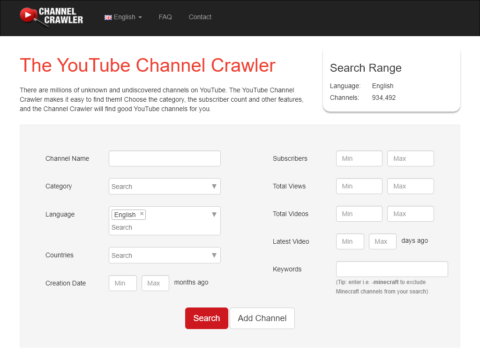Click the 'Search Range' heading
480x360 pixels.
[x=366, y=68]
